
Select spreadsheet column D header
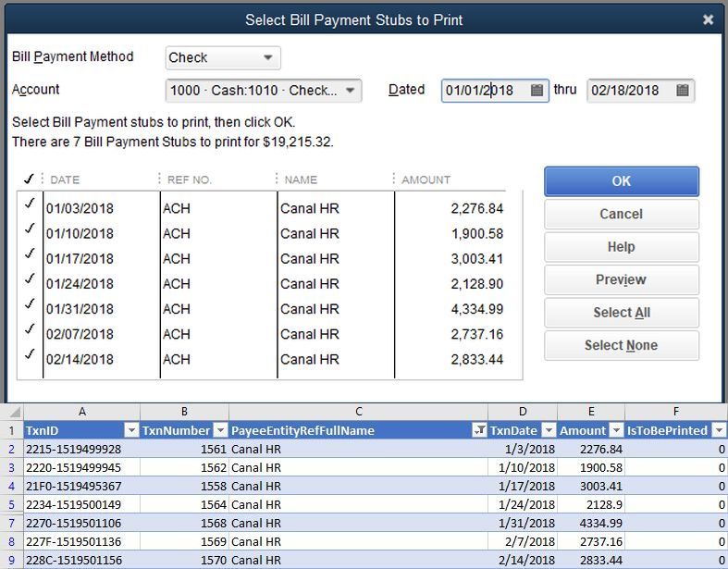pos(523,412)
